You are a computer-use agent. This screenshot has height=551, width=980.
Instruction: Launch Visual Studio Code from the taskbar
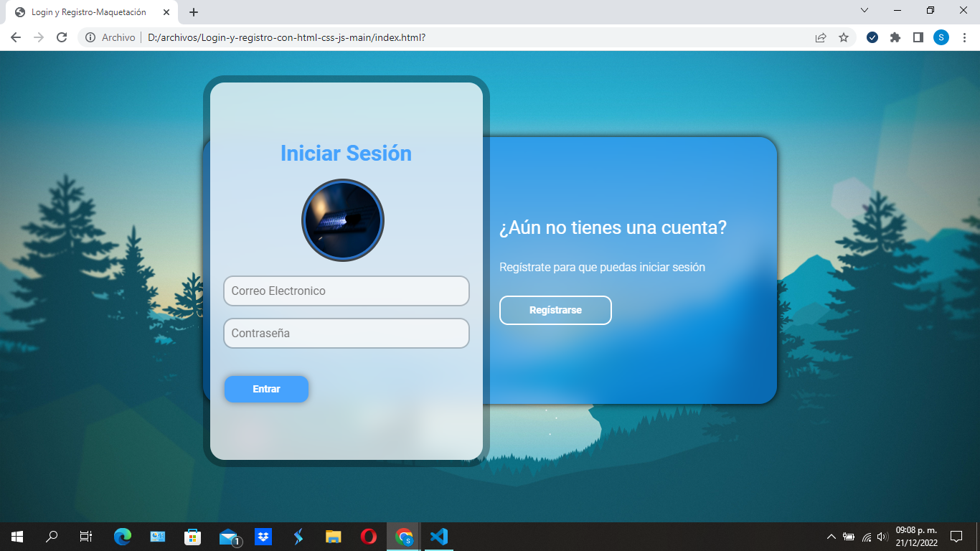point(439,536)
